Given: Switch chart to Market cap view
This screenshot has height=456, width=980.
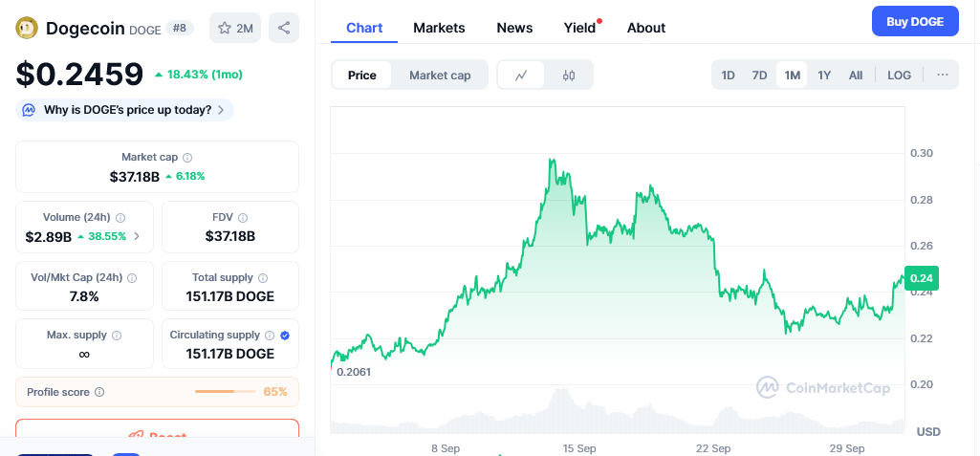Looking at the screenshot, I should [440, 76].
